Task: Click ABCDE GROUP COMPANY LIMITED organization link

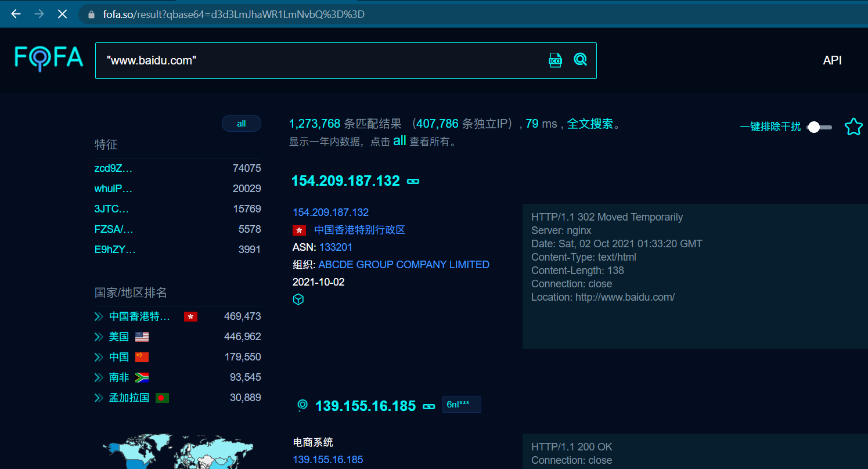Action: [x=404, y=265]
